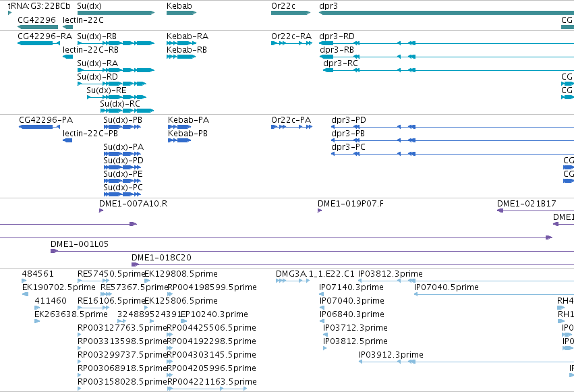Select protein Su(dx)-PA
Screen dimensions: 574x392
coord(122,154)
